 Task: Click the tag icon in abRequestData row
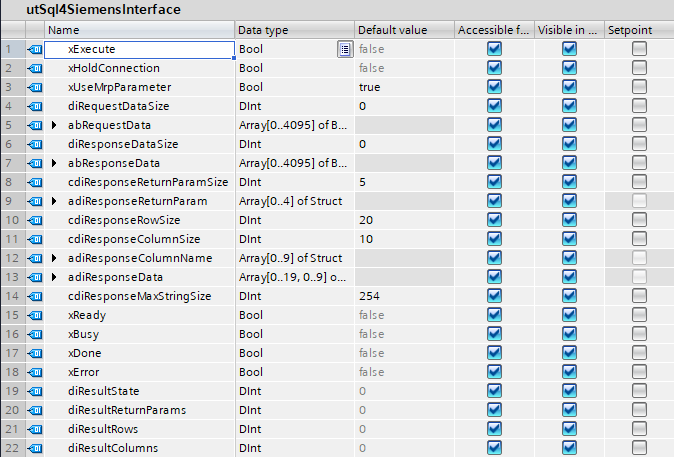click(35, 125)
